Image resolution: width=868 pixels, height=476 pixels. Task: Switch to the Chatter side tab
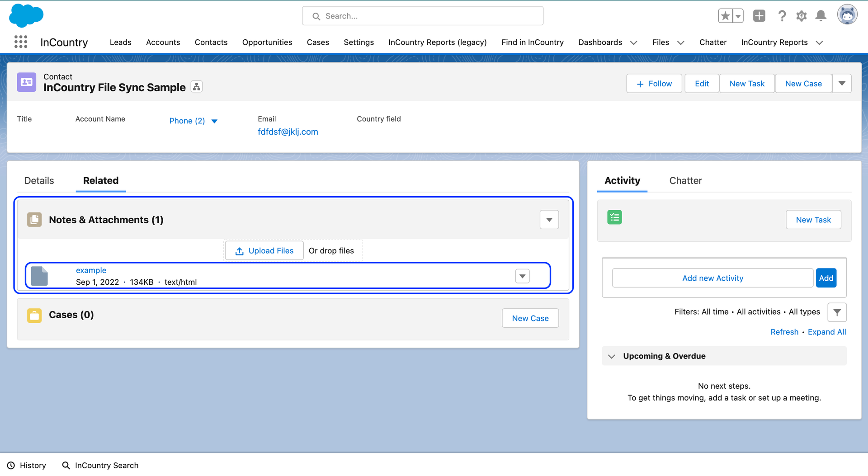coord(686,180)
